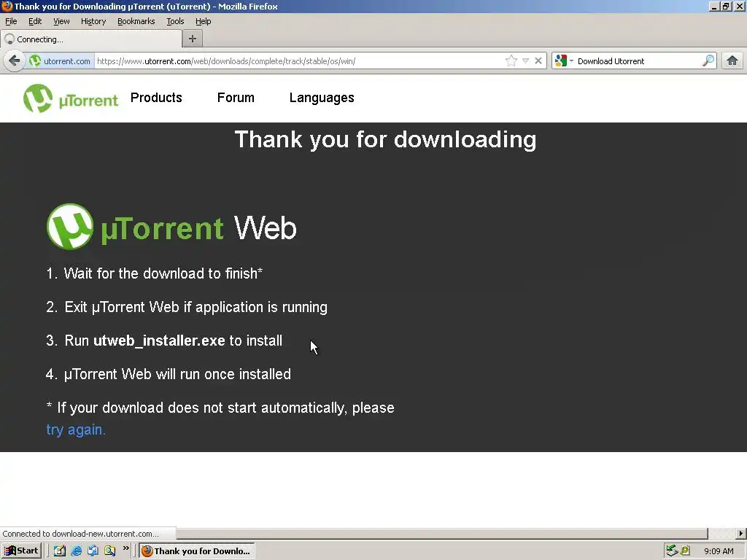Launch Internet Explorer from quick launch
Image resolution: width=747 pixels, height=560 pixels.
(x=76, y=551)
